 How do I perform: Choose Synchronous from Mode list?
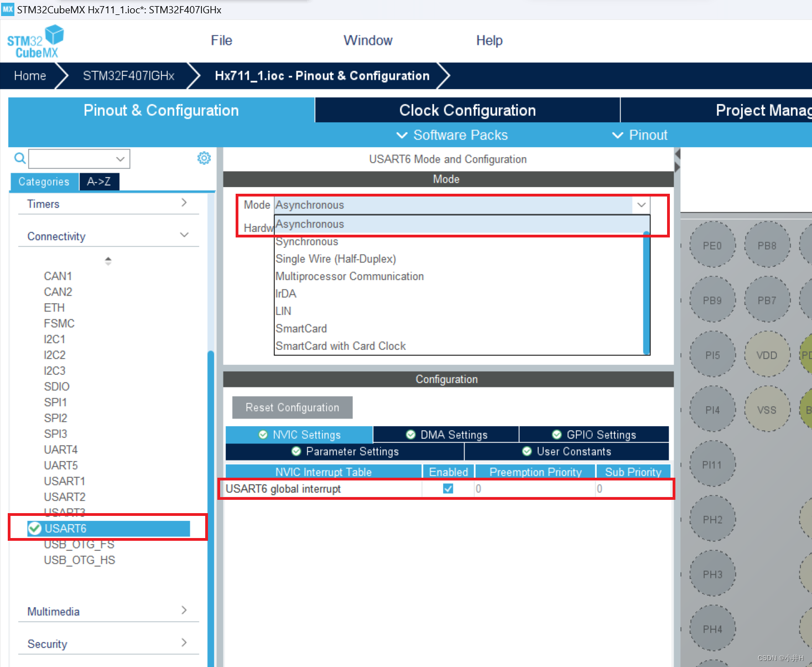tap(459, 241)
